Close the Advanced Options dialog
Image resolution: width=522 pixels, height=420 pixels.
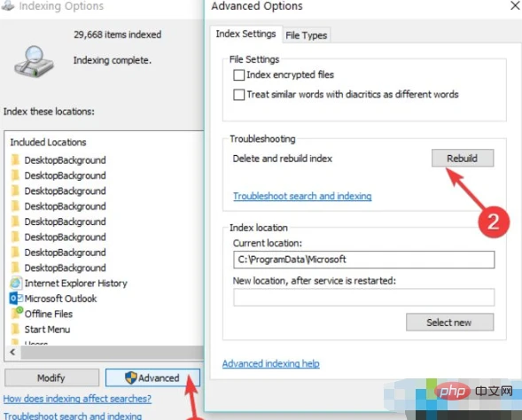515,5
